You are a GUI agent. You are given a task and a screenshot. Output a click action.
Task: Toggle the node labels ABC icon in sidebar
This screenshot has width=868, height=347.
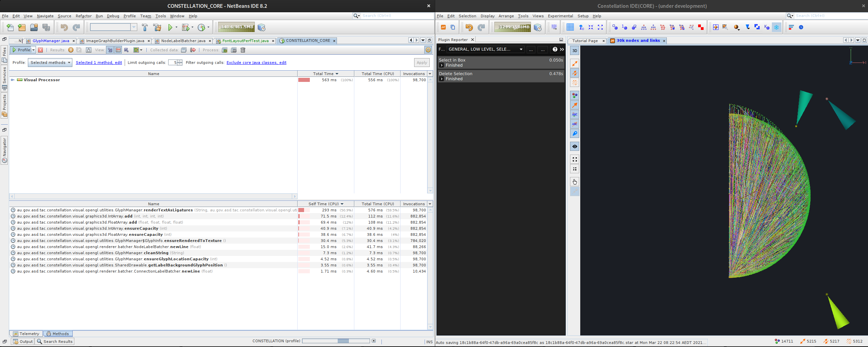pos(574,115)
